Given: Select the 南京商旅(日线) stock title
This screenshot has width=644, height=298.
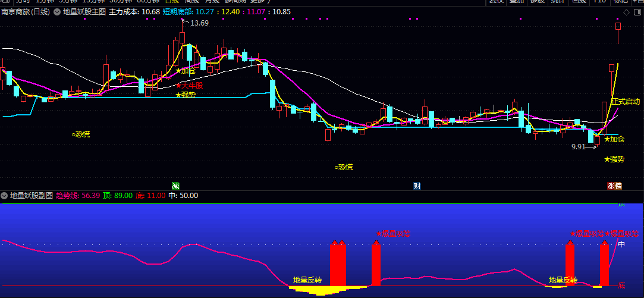Looking at the screenshot, I should pyautogui.click(x=26, y=12).
